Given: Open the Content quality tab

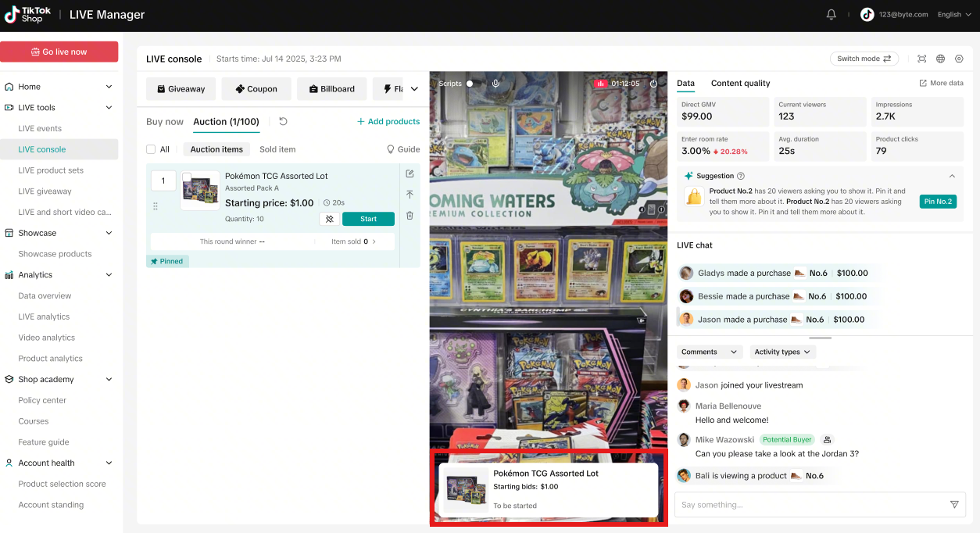Looking at the screenshot, I should point(740,83).
